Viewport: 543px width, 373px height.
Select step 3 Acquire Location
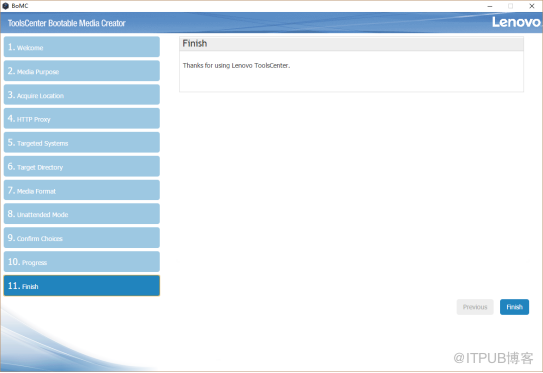click(82, 95)
